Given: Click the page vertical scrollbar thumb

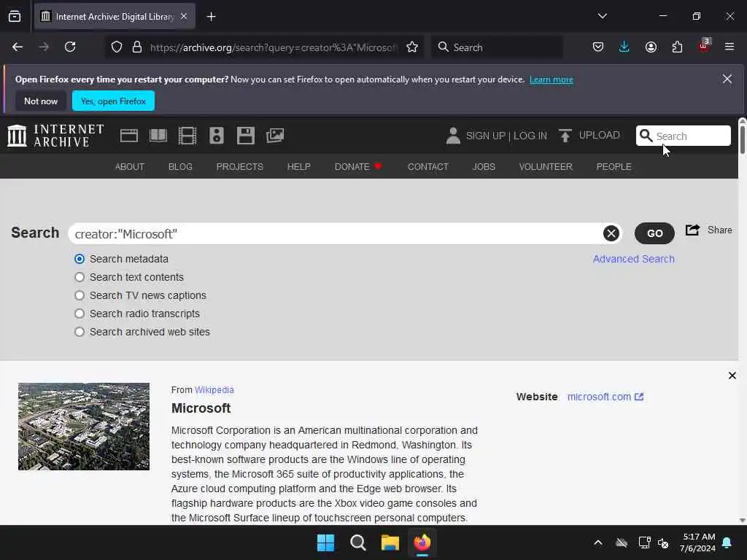Looking at the screenshot, I should (742, 139).
